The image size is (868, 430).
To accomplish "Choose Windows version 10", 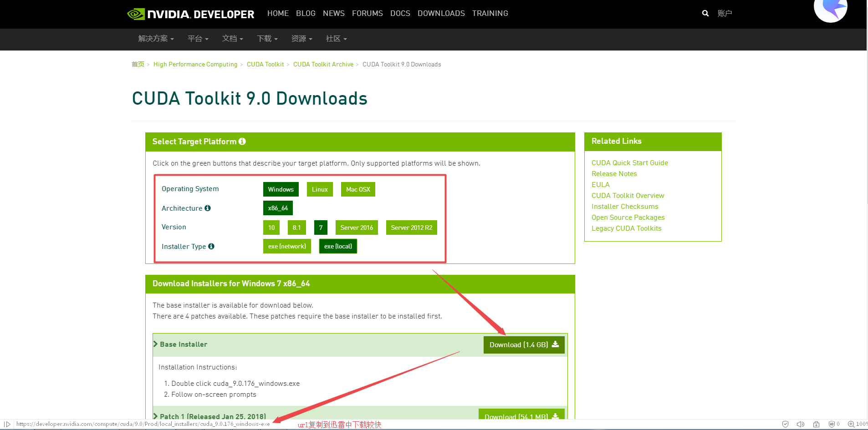I will pyautogui.click(x=271, y=228).
